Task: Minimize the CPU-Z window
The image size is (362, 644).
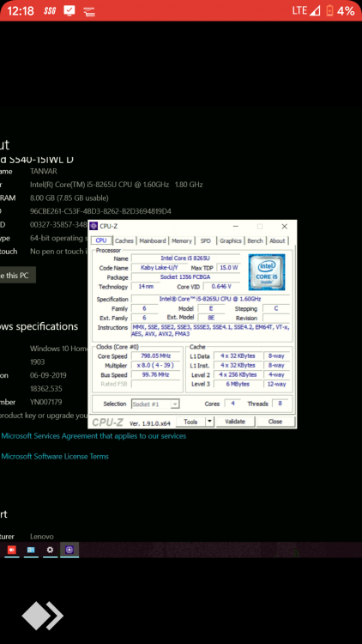Action: click(x=236, y=227)
